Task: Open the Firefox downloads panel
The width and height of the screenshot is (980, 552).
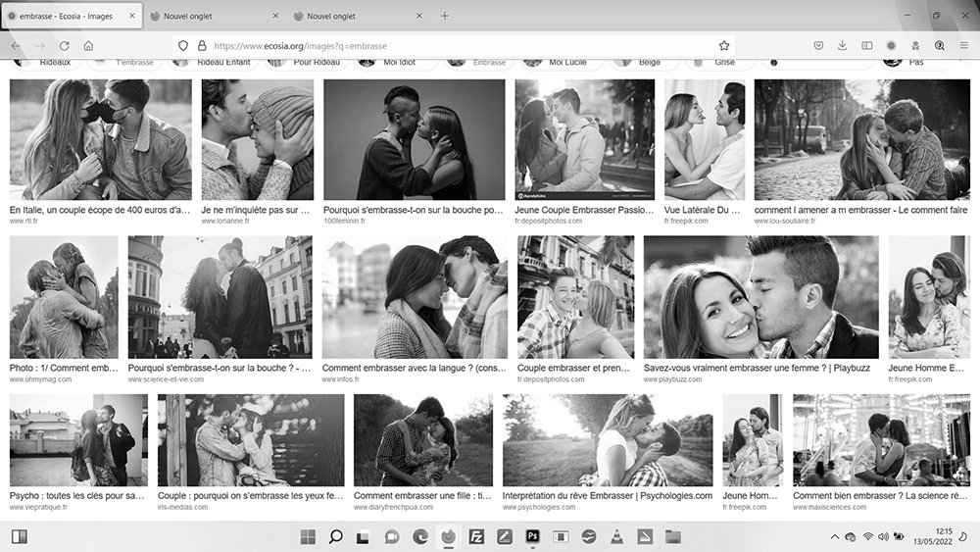Action: point(843,46)
